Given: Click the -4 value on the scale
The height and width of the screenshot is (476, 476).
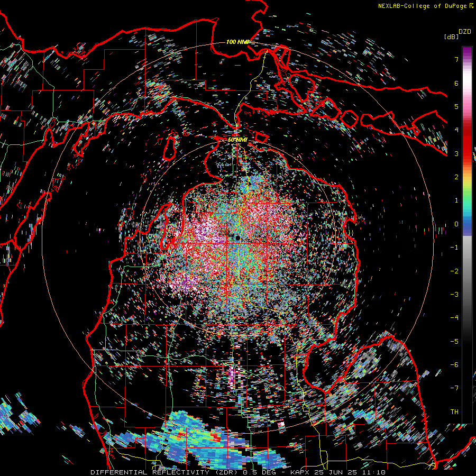Looking at the screenshot, I should (x=454, y=318).
